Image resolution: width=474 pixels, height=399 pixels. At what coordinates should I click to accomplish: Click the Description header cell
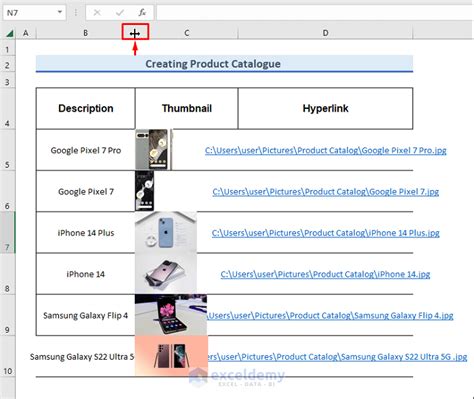[x=86, y=108]
